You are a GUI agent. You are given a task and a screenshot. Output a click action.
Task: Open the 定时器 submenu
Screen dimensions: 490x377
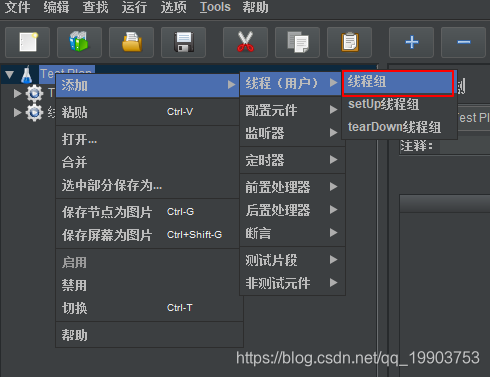[x=292, y=160]
